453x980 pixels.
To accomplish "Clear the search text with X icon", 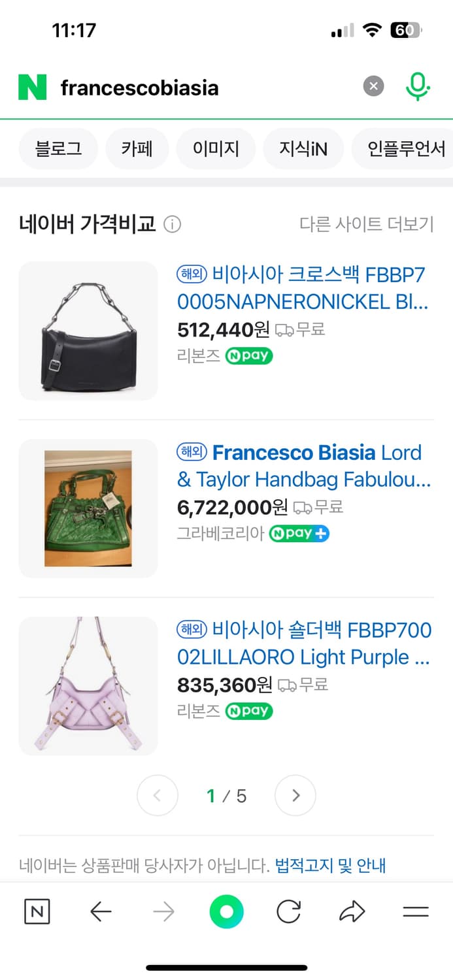I will click(373, 86).
